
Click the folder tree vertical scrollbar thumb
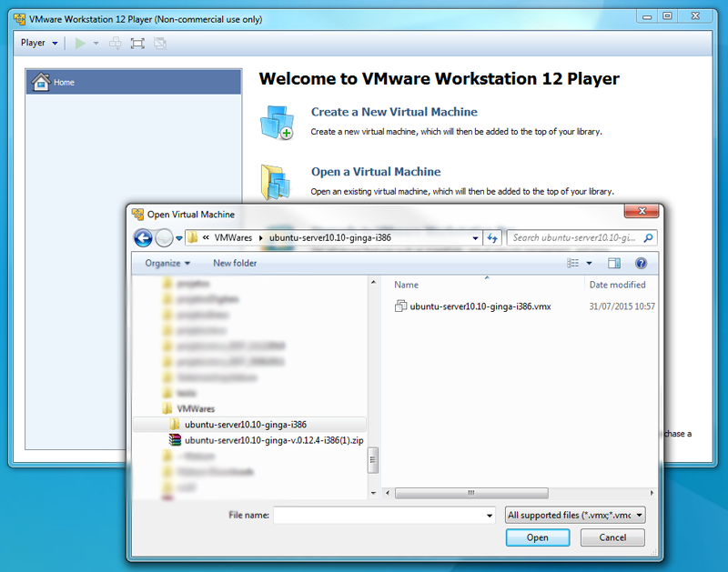pos(373,460)
